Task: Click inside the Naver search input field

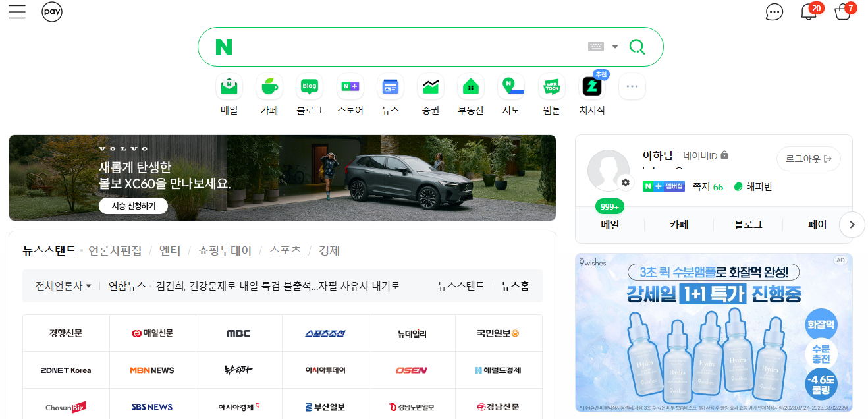Action: (x=408, y=47)
